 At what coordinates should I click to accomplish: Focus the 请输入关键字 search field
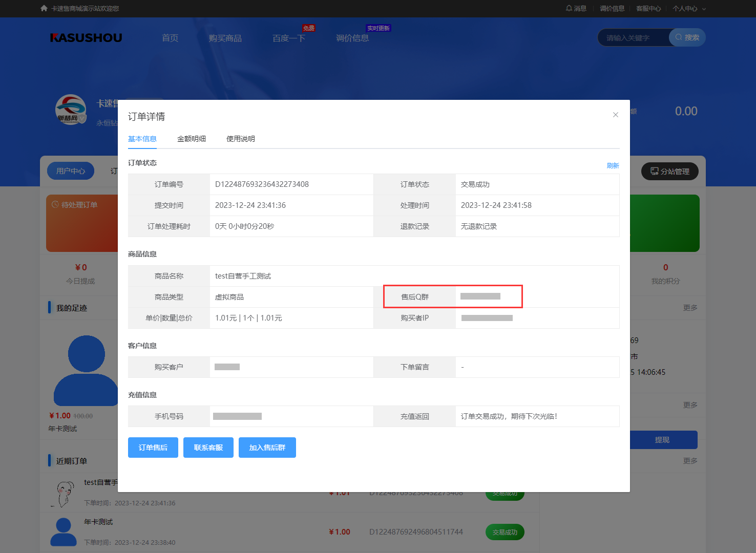pos(634,37)
